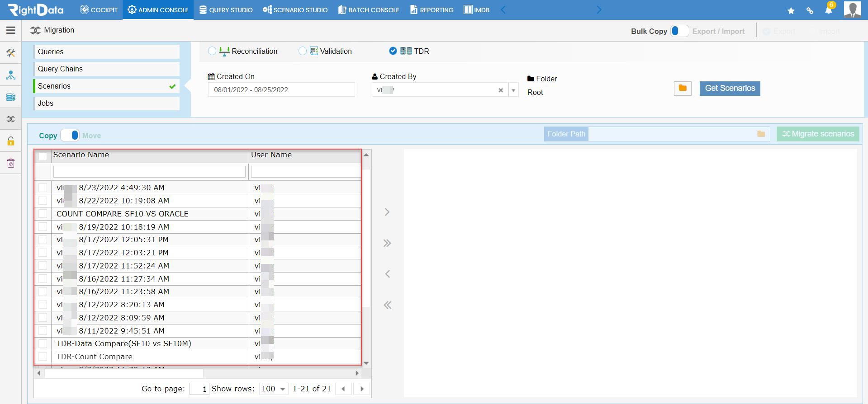868x404 pixels.
Task: Check COUNT COMPARE-SF10 VS ORACLE row
Action: (43, 214)
